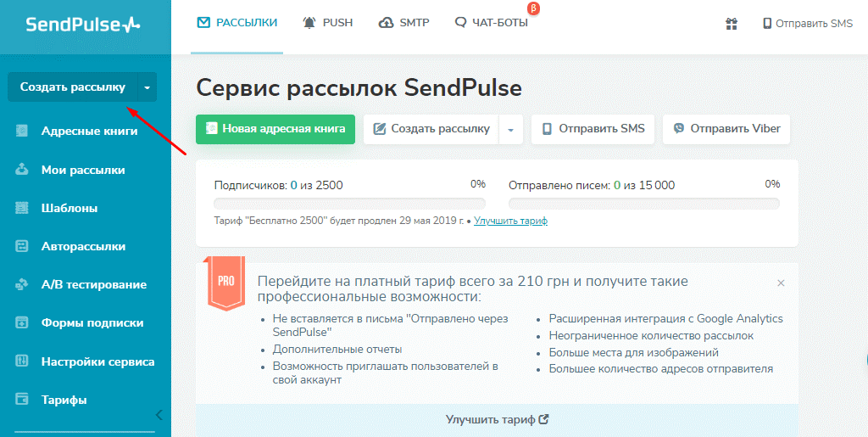Click the Адресные книги sidebar icon
Image resolution: width=868 pixels, height=437 pixels.
click(21, 132)
